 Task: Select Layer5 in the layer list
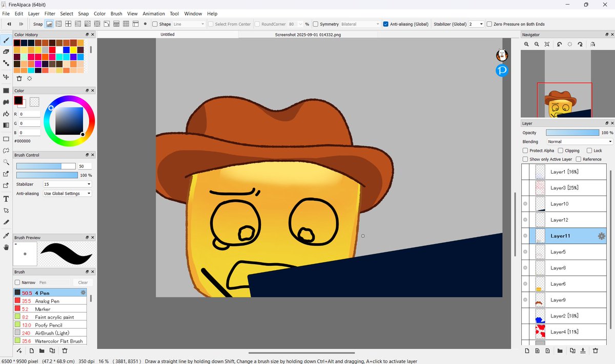[564, 252]
